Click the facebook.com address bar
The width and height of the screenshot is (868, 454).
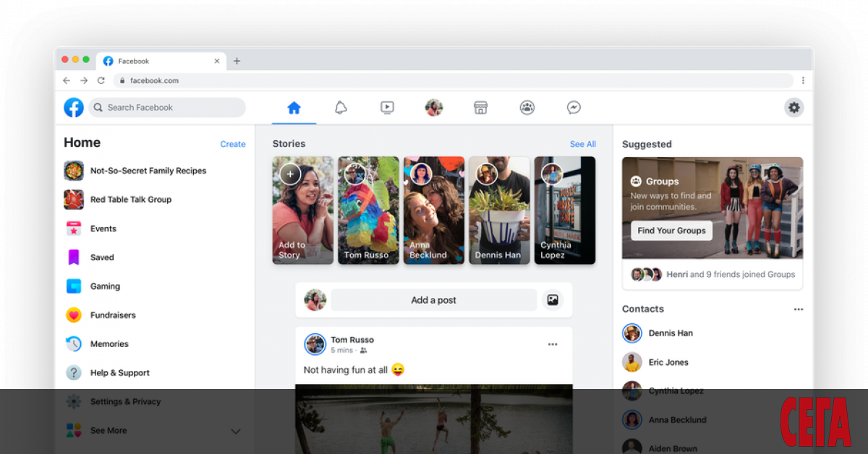pyautogui.click(x=453, y=81)
